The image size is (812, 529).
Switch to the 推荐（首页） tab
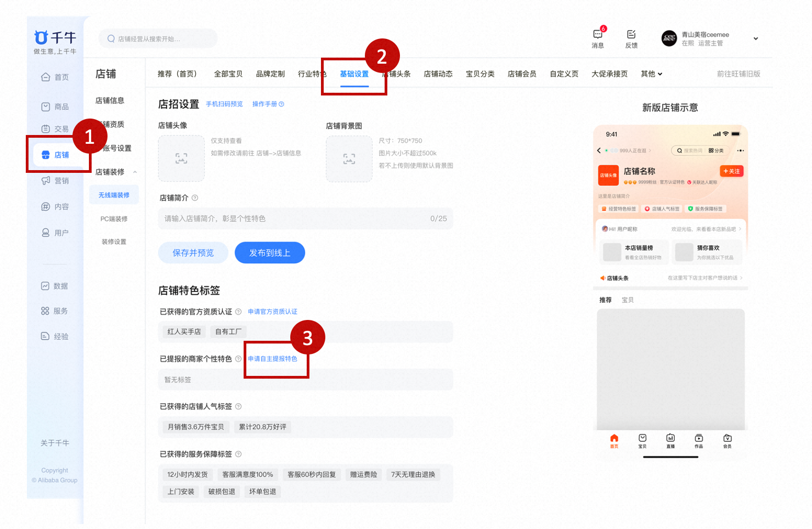[177, 74]
